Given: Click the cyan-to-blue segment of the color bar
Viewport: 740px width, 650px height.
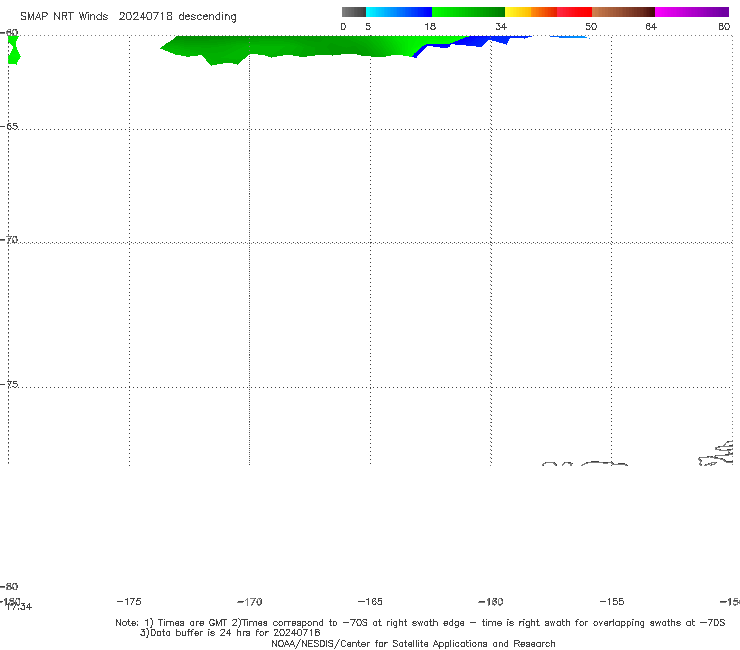Looking at the screenshot, I should 399,12.
